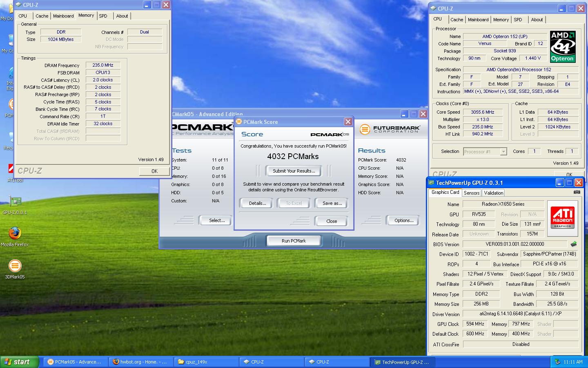Click the GPU-Z Name field Radeon X1650 Series
Viewport: 588px width, 368px height.
point(503,204)
